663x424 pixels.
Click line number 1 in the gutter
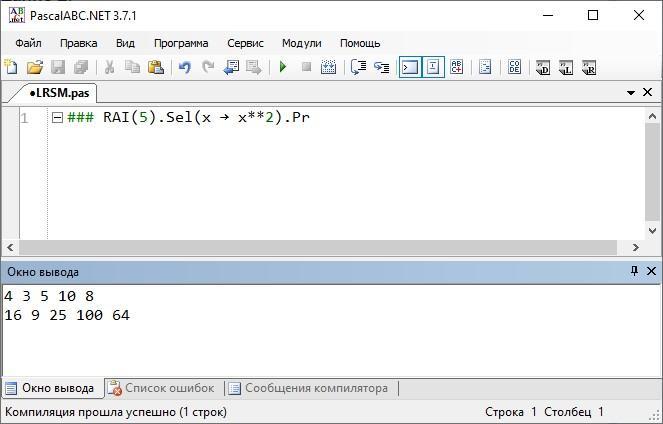point(25,118)
